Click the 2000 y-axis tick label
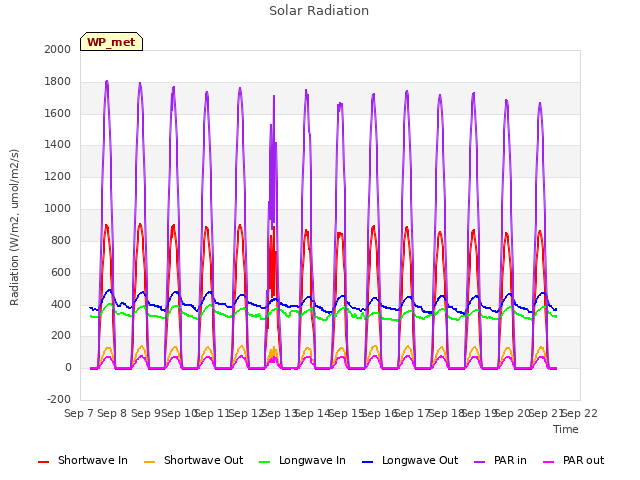 tap(58, 49)
